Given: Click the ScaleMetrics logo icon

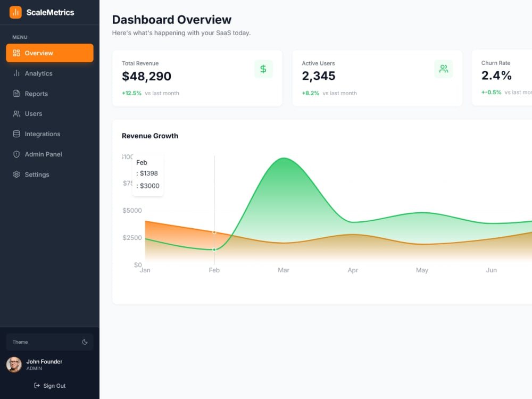Looking at the screenshot, I should (x=15, y=12).
